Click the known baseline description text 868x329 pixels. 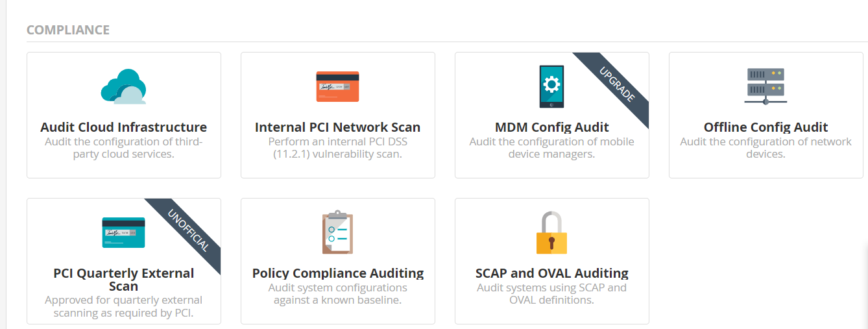point(337,294)
